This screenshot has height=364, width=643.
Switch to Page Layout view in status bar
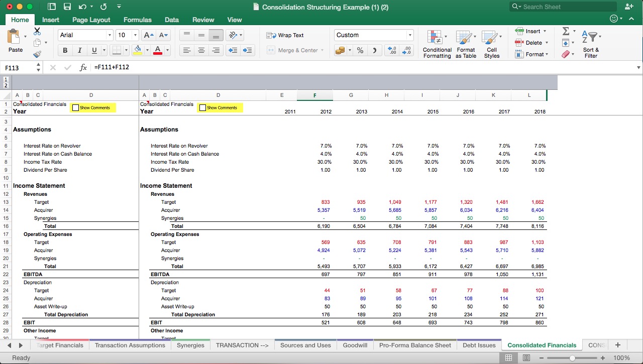tap(526, 358)
